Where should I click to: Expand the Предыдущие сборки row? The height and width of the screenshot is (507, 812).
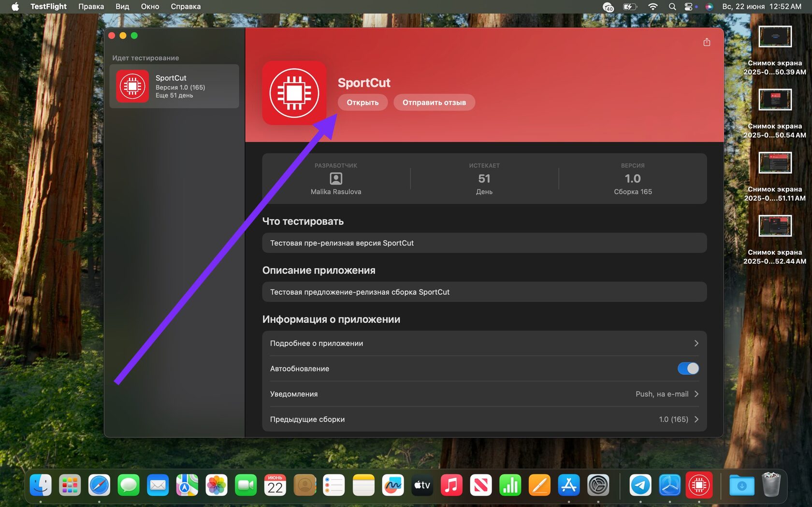(484, 419)
